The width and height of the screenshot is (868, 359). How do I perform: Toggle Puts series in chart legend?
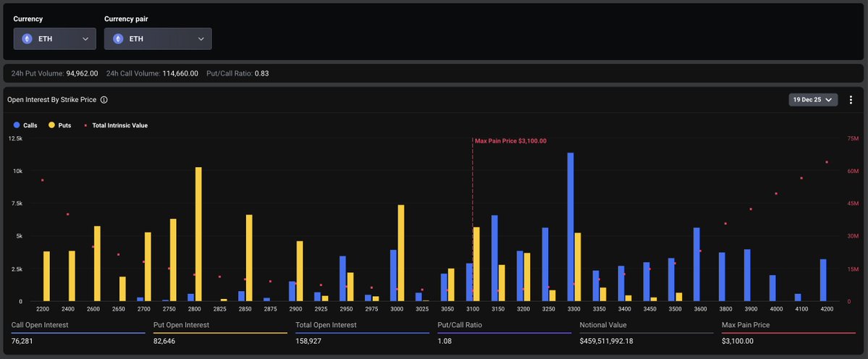[x=60, y=126]
